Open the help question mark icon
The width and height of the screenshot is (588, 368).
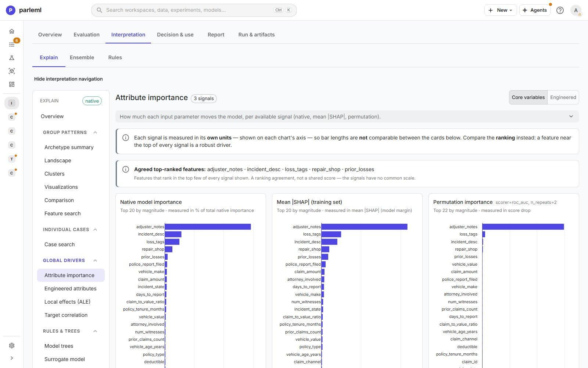(560, 10)
